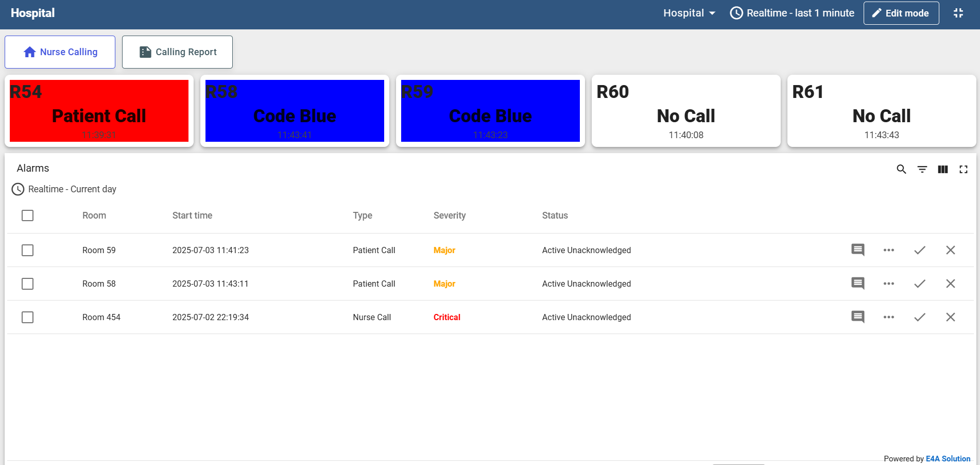Viewport: 980px width, 465px height.
Task: Expand Alarms widget to fullscreen
Action: click(963, 169)
